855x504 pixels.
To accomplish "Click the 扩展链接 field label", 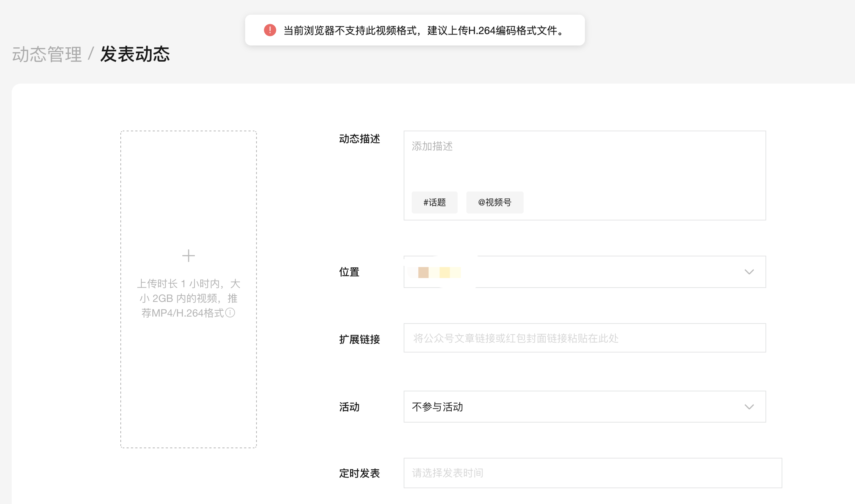I will click(x=359, y=340).
